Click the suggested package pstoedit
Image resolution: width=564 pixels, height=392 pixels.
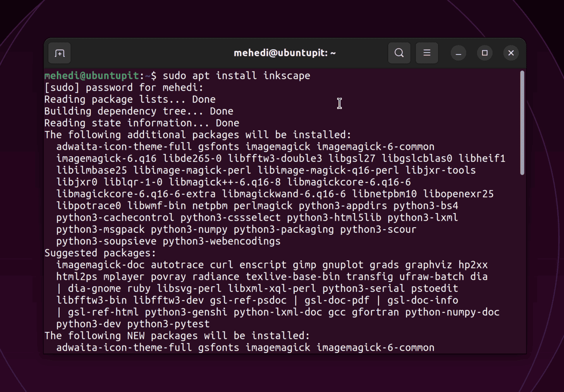click(x=435, y=288)
